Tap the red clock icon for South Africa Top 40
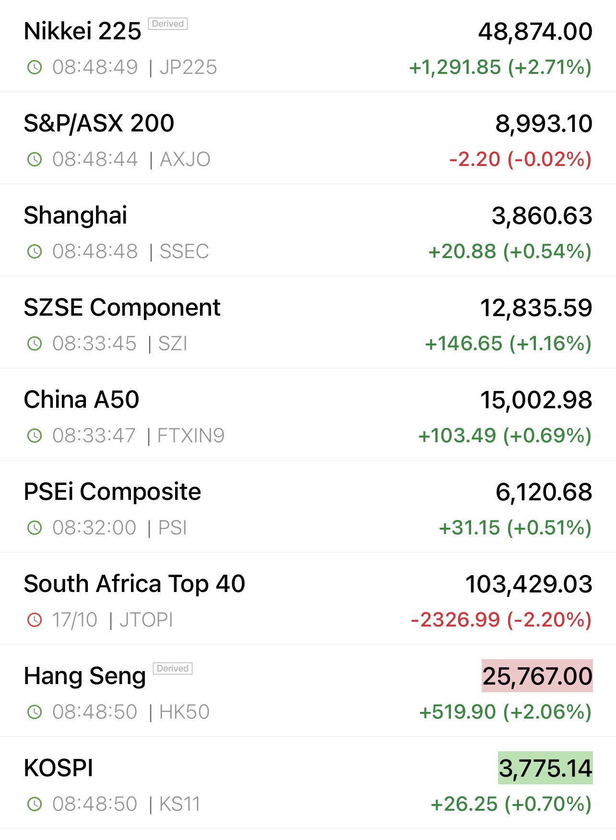Image resolution: width=616 pixels, height=840 pixels. coord(35,620)
